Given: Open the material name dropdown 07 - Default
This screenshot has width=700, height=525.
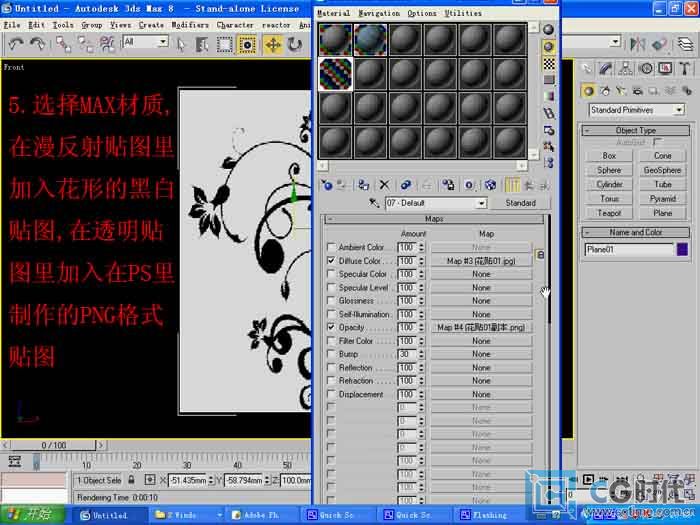Looking at the screenshot, I should (x=481, y=204).
